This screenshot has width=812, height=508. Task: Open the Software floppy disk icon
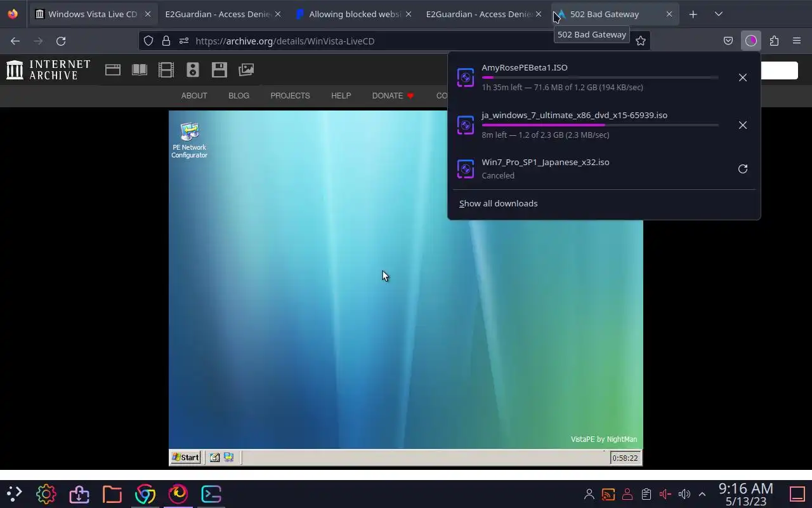pyautogui.click(x=219, y=70)
